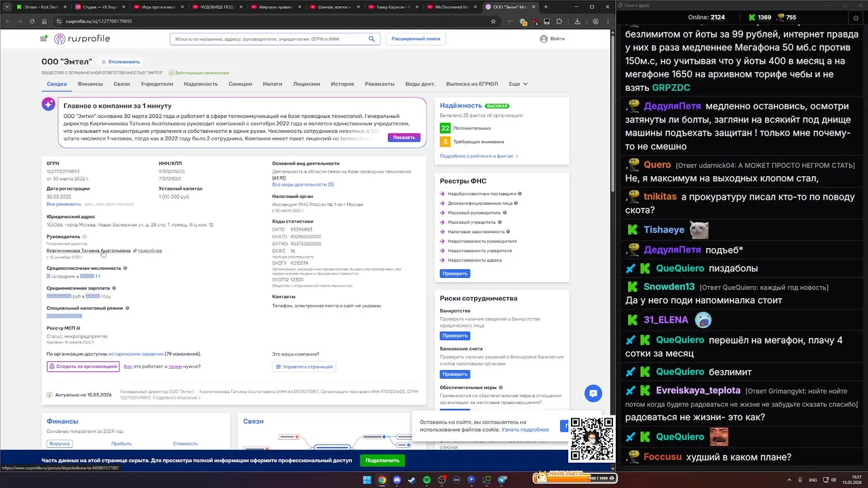Click help icon next to Среднемесячная зарплата
Screen dimensions: 868x488
114,288
